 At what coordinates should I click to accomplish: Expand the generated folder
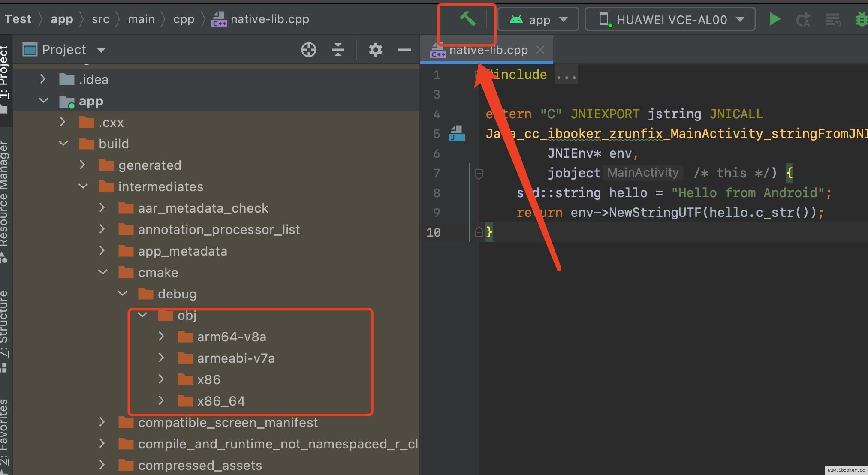pyautogui.click(x=82, y=165)
